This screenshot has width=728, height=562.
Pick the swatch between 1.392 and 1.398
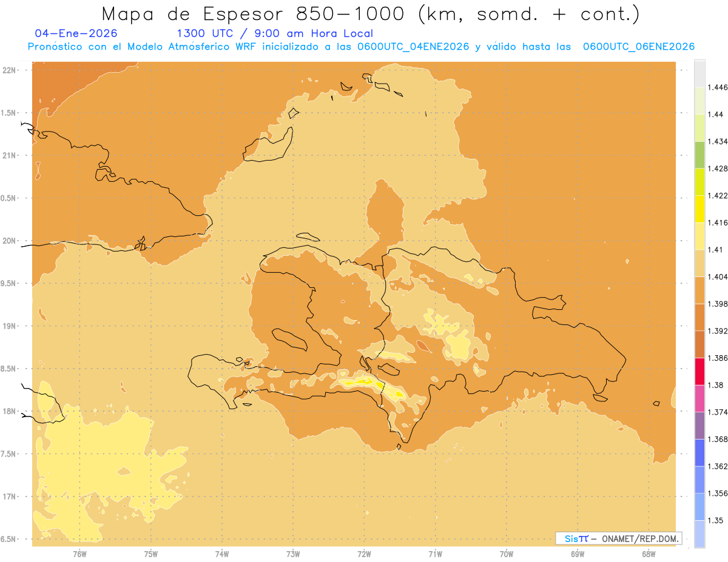coord(700,317)
